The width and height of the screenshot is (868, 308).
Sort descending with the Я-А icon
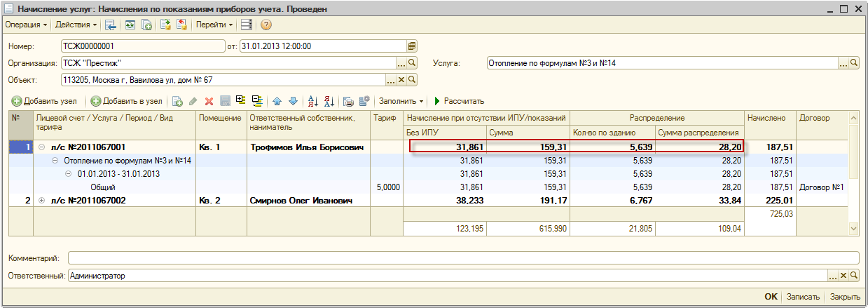coord(329,101)
